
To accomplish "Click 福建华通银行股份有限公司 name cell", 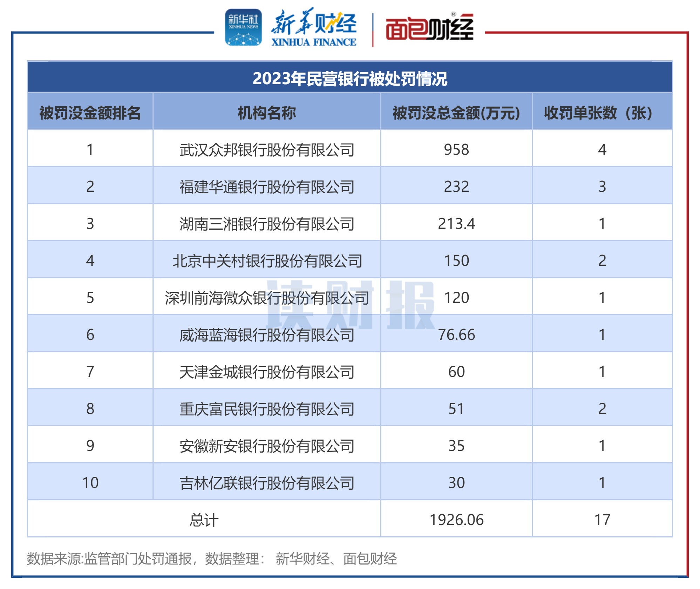I will click(x=267, y=187).
